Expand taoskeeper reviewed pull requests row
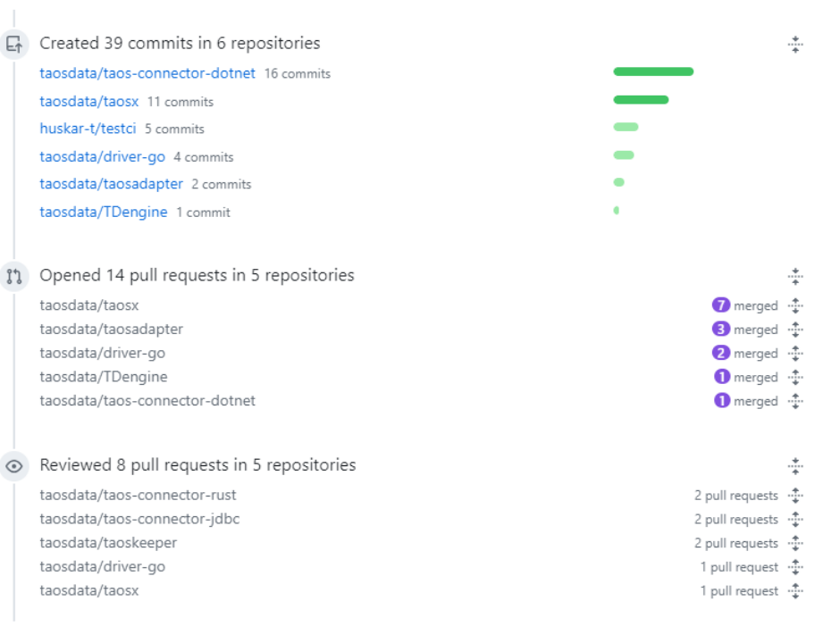This screenshot has height=643, width=840. pos(795,543)
